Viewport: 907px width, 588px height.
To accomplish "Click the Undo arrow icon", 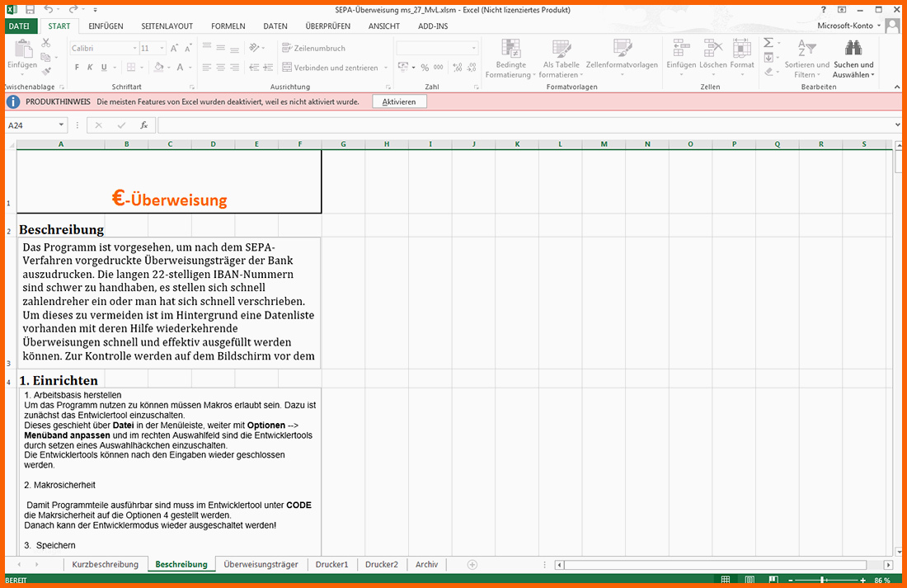I will (49, 9).
